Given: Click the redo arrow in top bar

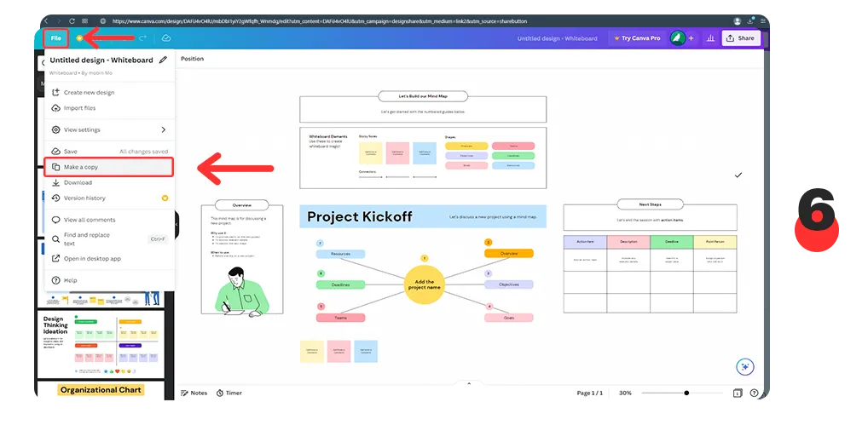Looking at the screenshot, I should coord(142,38).
